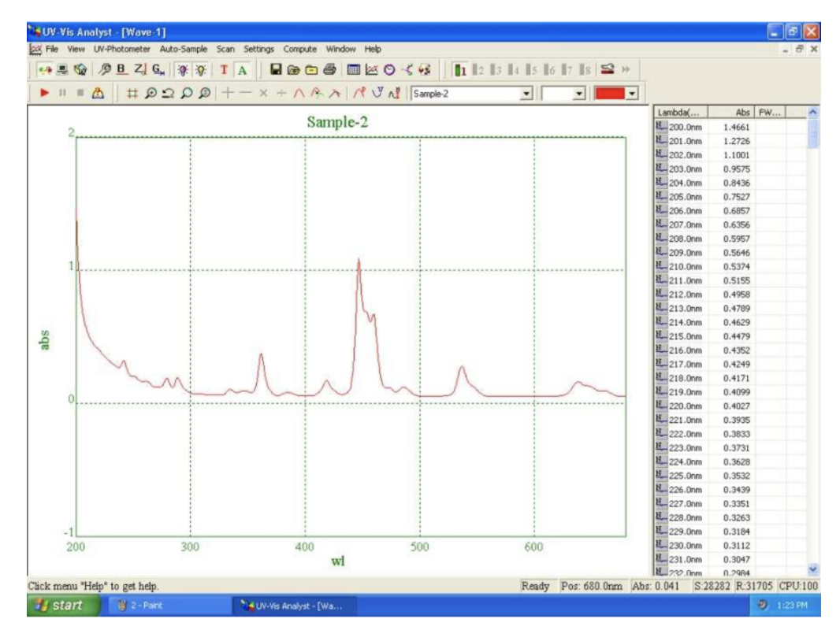Click the red B baseline icon
The width and height of the screenshot is (840, 630).
tap(121, 69)
